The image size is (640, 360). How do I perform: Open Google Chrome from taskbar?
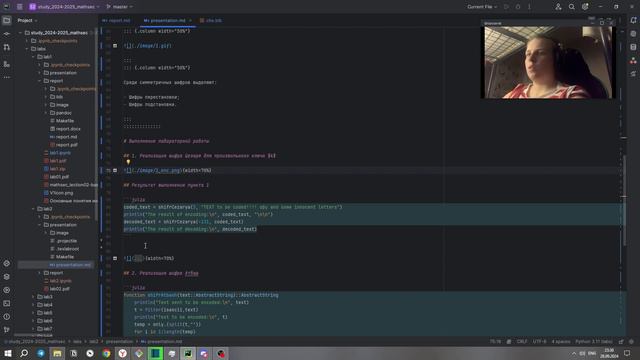tap(106, 353)
